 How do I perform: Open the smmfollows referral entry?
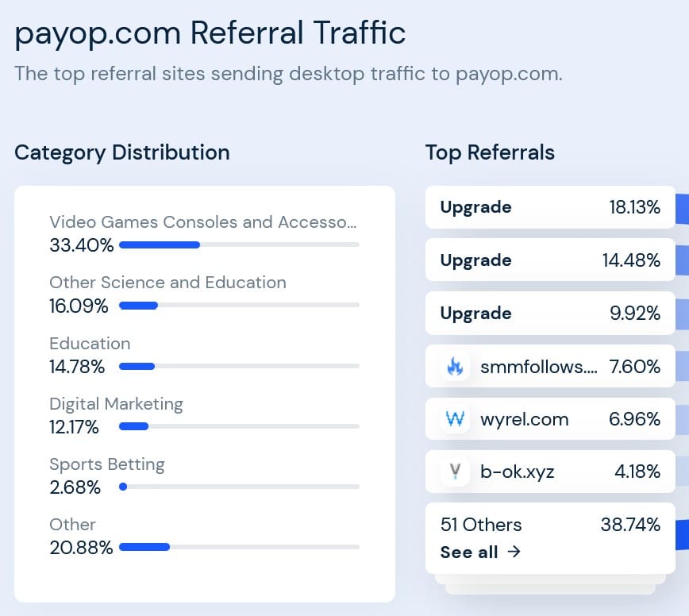point(550,367)
